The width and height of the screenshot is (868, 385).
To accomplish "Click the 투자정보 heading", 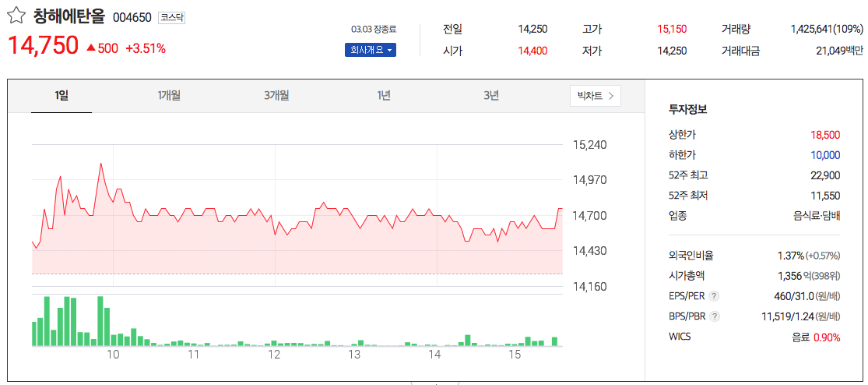I will [687, 109].
